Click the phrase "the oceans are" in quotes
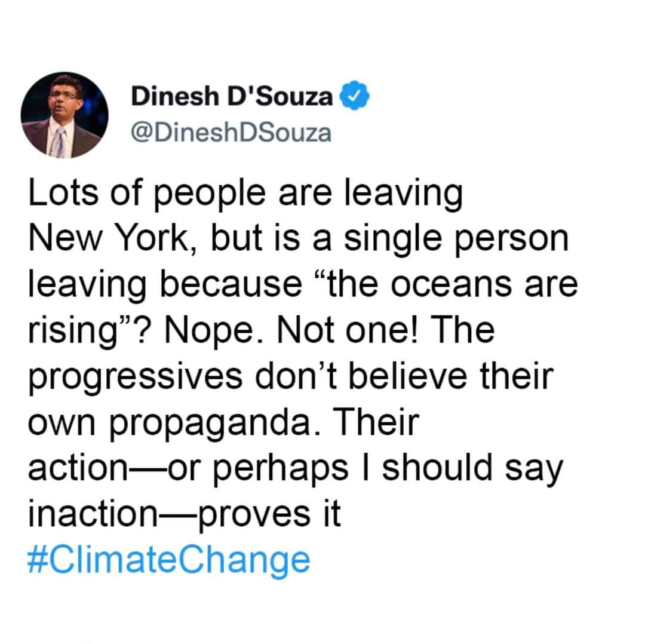Screen dimensions: 645x644 point(446,284)
